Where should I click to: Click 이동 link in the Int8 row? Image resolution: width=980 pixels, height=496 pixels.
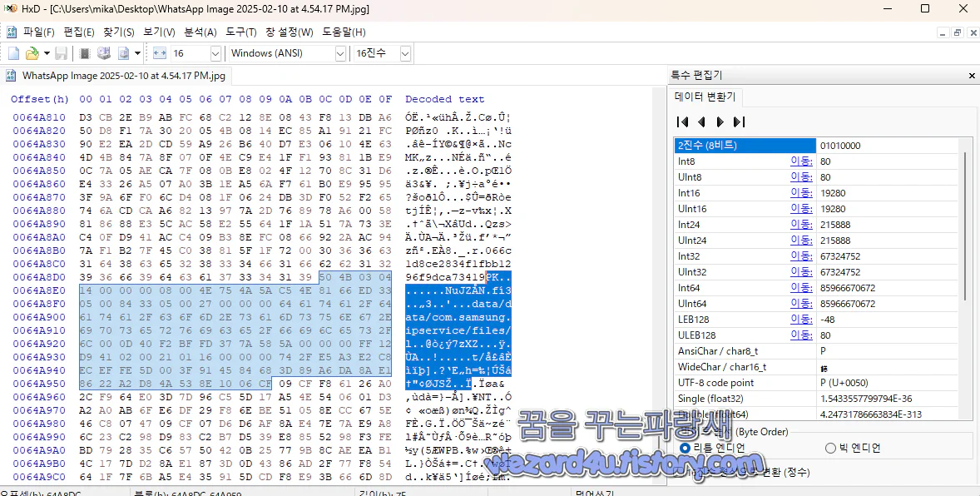(802, 161)
